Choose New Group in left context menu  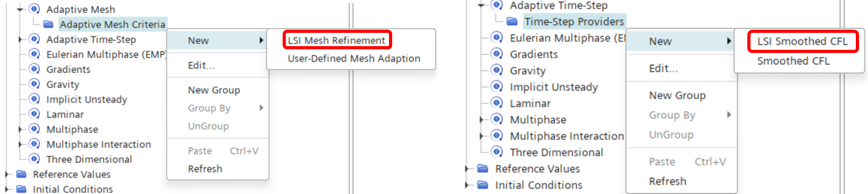pos(214,90)
